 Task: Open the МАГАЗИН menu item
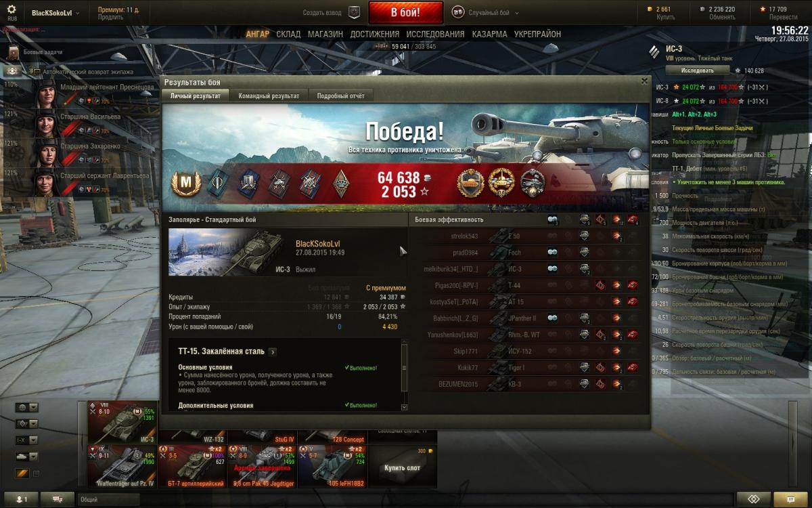[x=325, y=34]
